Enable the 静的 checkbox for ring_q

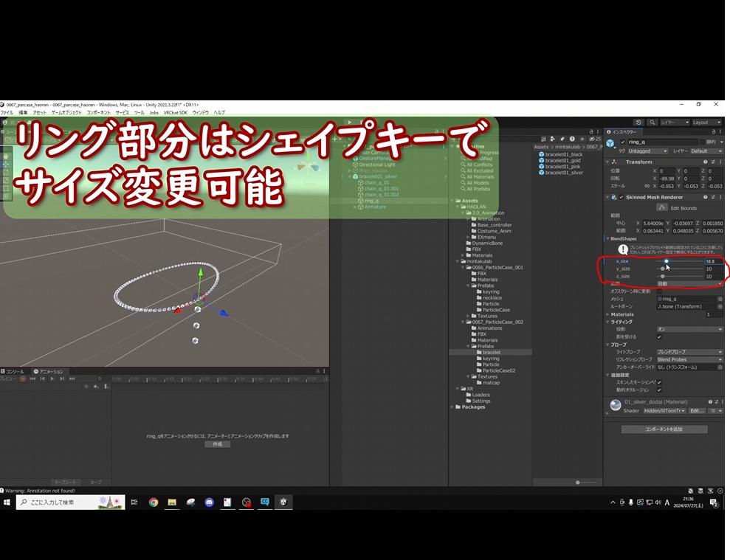tap(703, 142)
